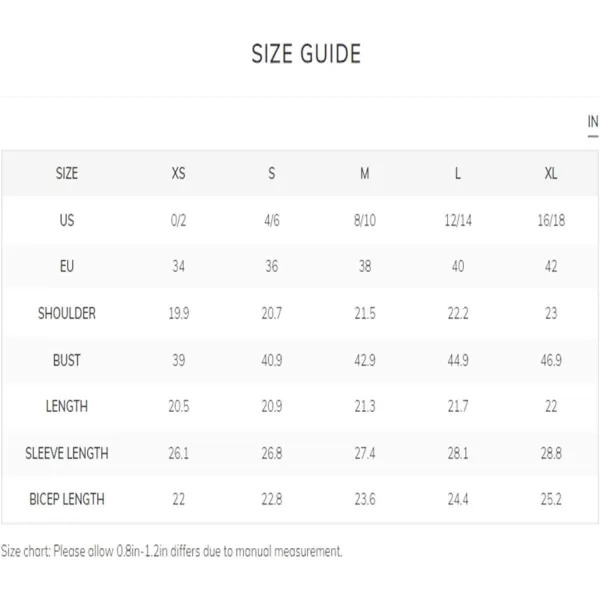Click US size 16/18 cell
This screenshot has height=600, width=600.
551,220
